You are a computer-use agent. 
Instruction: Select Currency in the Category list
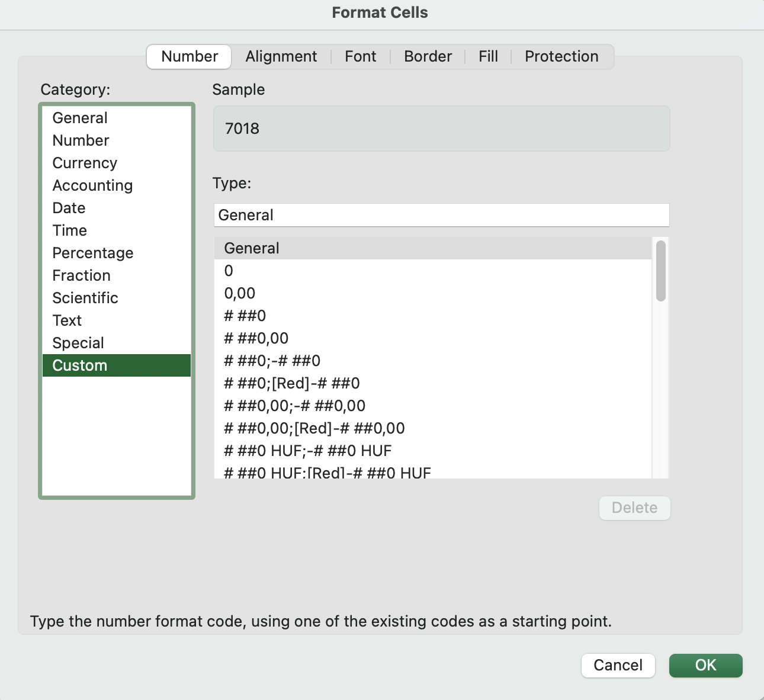tap(85, 163)
